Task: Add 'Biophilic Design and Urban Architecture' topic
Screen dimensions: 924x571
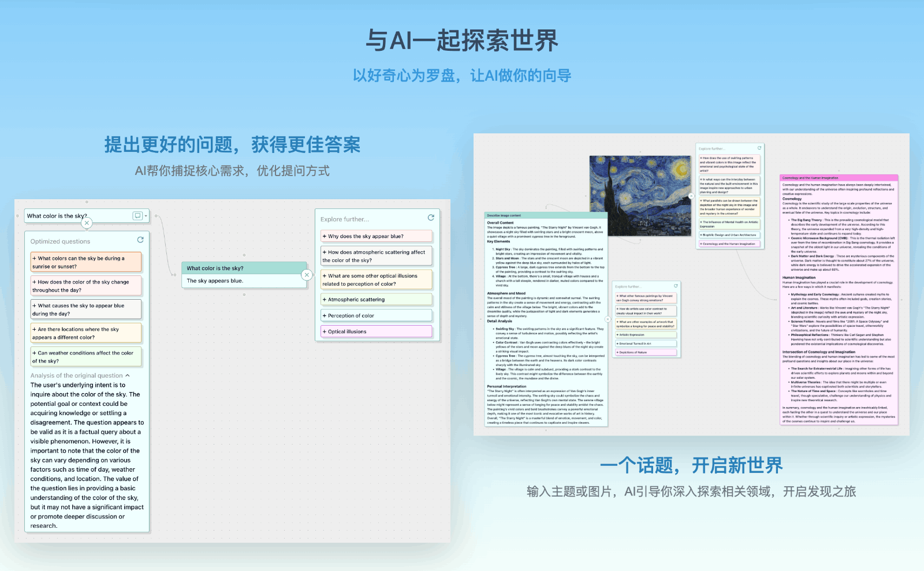Action: [x=729, y=235]
